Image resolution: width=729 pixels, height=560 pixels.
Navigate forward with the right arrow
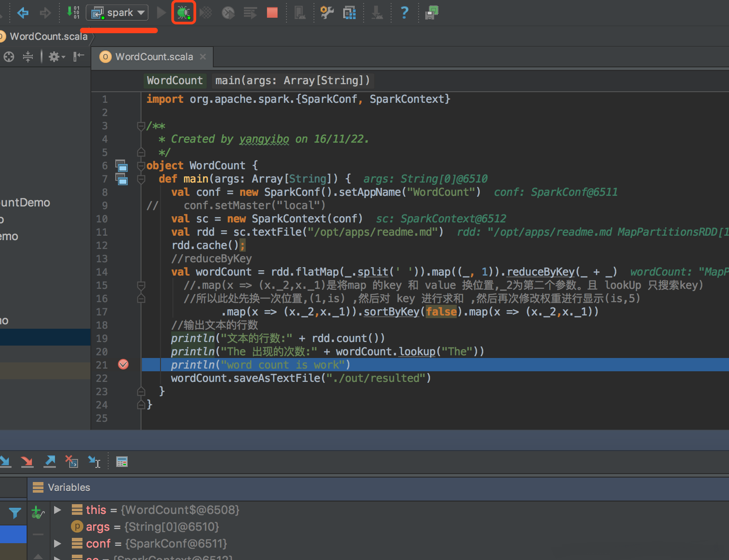pos(45,12)
